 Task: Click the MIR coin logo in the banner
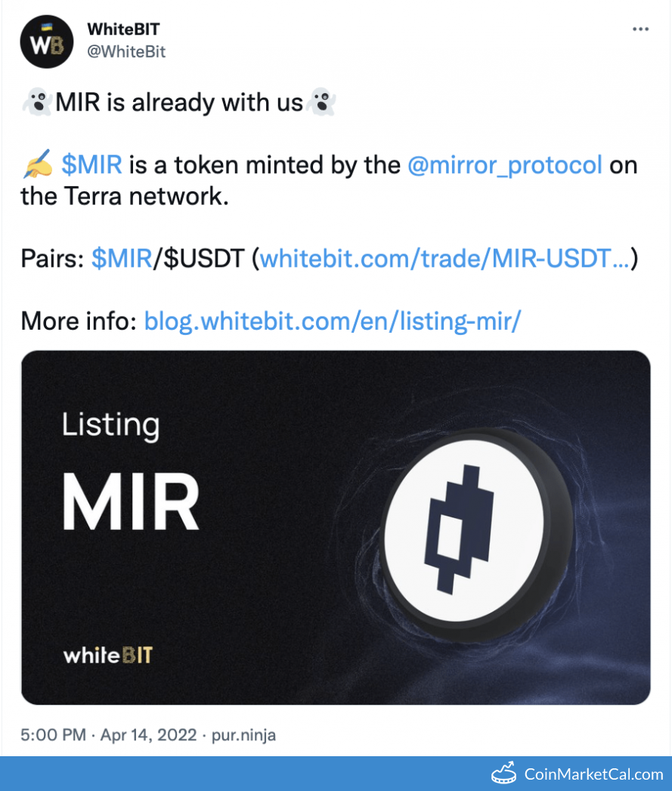coord(464,526)
